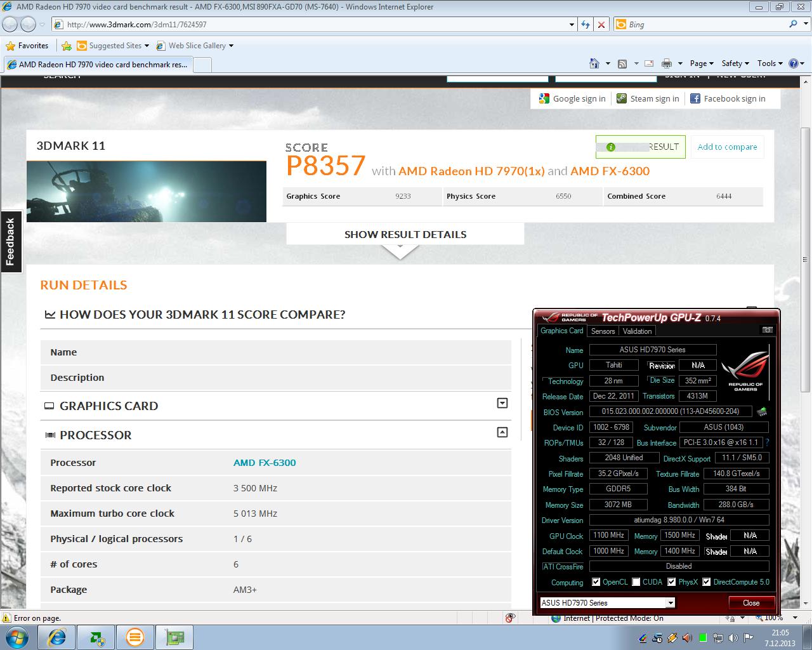Open Internet Explorer taskbar icon
This screenshot has height=650, width=812.
pos(56,637)
